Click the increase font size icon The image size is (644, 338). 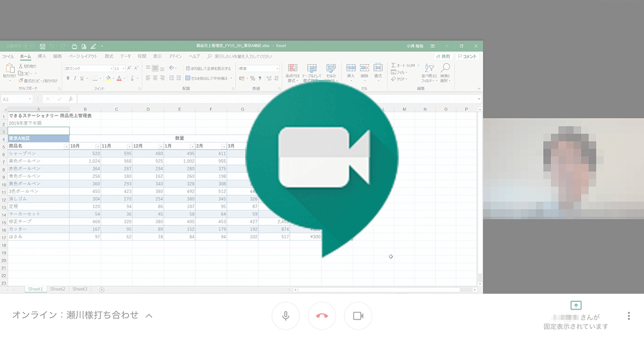[x=129, y=68]
